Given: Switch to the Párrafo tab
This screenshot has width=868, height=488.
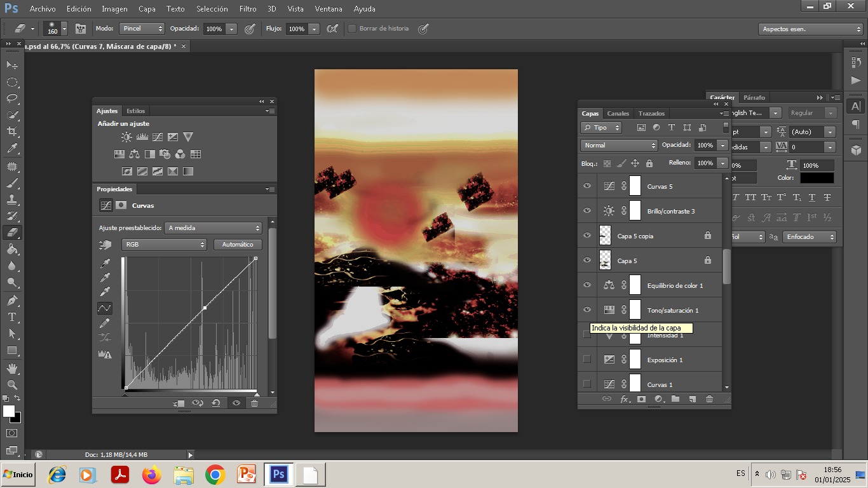Looking at the screenshot, I should coord(754,97).
